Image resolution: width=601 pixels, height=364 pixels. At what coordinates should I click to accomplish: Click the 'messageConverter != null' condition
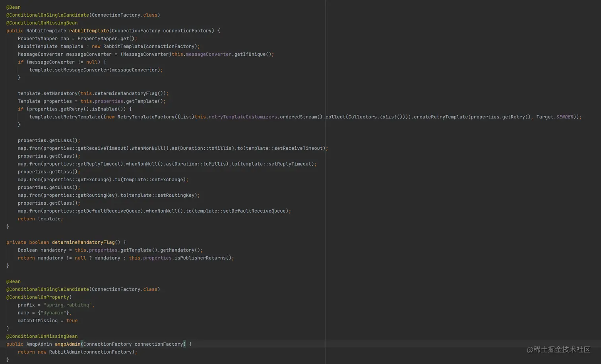pos(63,62)
